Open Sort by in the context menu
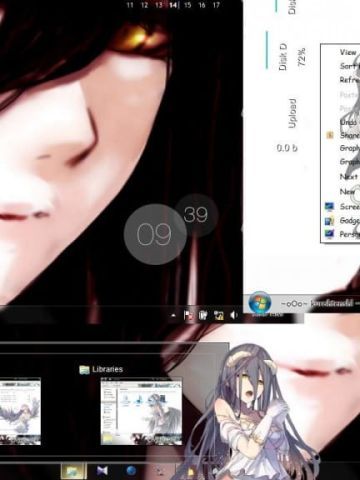 click(x=349, y=66)
